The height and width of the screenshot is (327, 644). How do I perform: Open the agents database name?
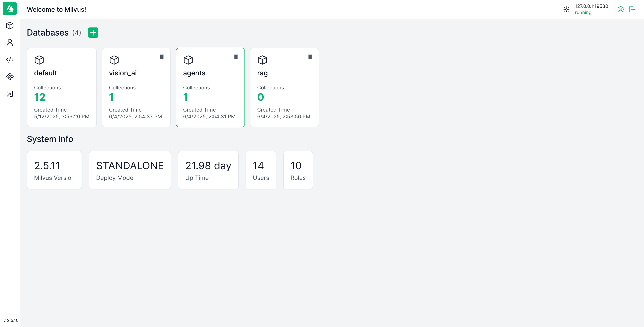[x=194, y=73]
